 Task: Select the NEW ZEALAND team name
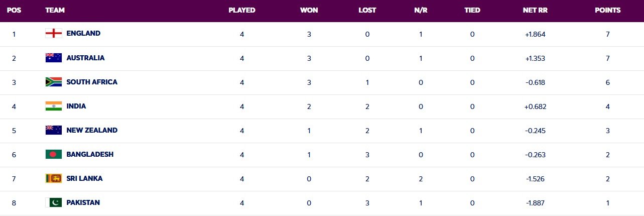[x=92, y=130]
